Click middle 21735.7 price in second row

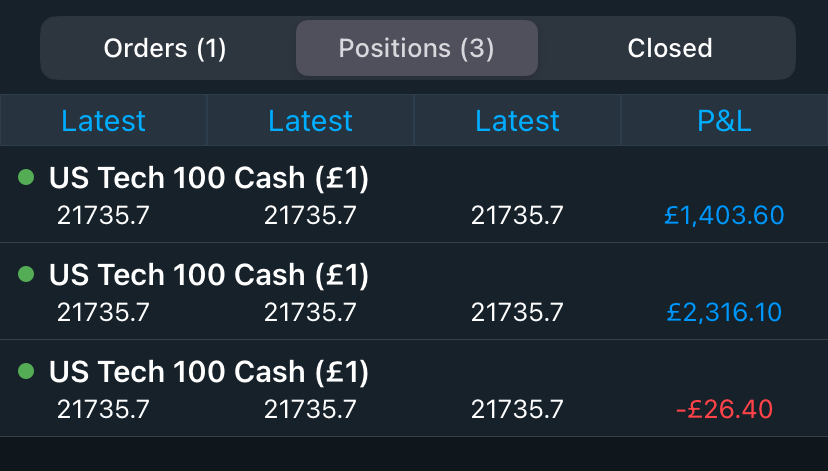(310, 312)
